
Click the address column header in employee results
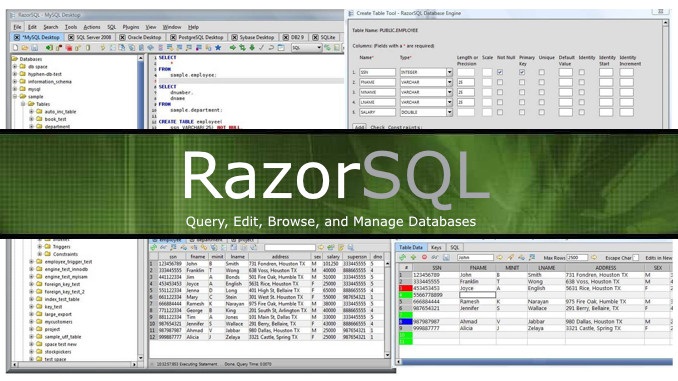[x=280, y=256]
